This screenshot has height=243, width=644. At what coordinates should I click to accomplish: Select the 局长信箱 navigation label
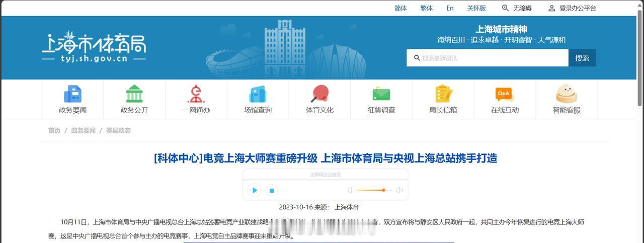click(443, 110)
